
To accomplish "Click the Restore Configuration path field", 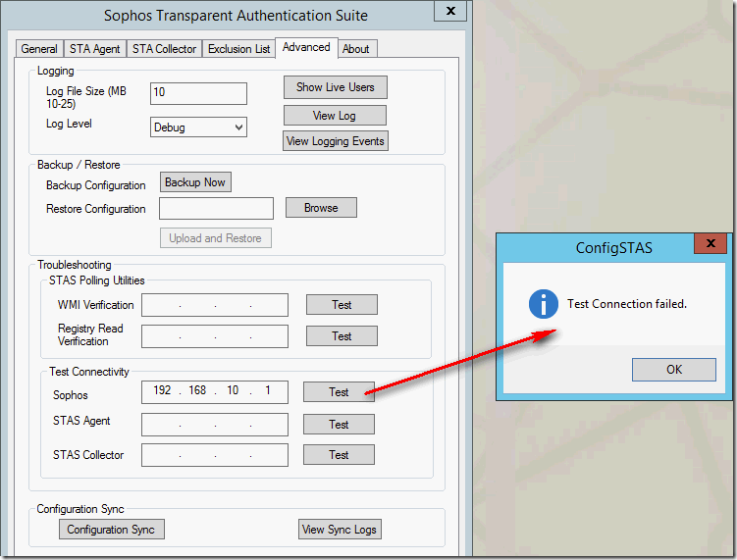I will coord(216,208).
